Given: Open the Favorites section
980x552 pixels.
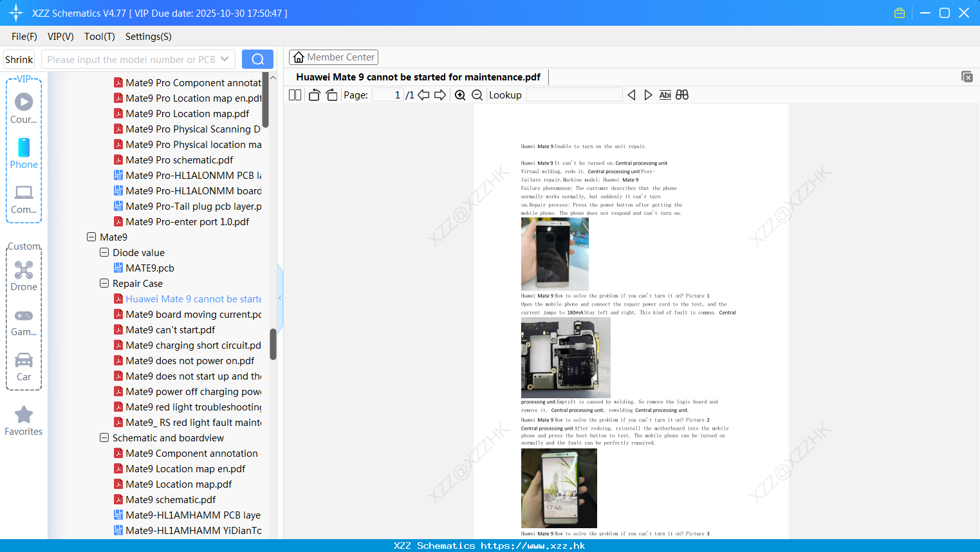Looking at the screenshot, I should point(24,421).
